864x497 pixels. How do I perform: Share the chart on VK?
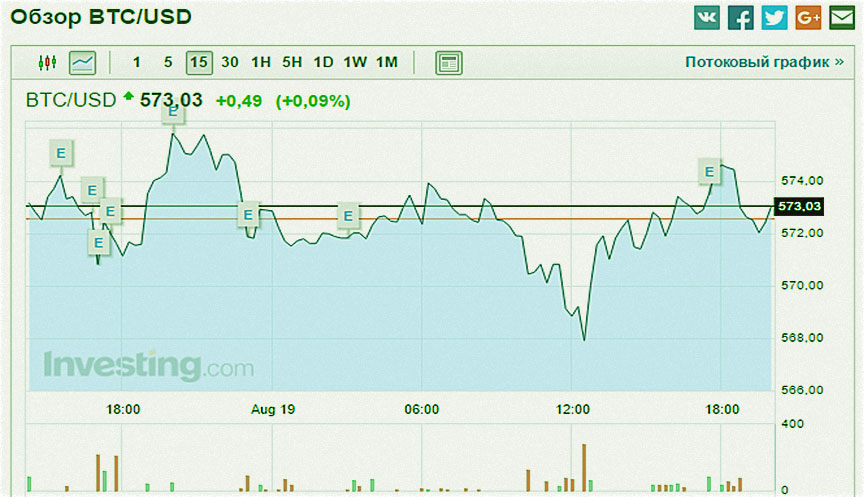click(x=707, y=18)
